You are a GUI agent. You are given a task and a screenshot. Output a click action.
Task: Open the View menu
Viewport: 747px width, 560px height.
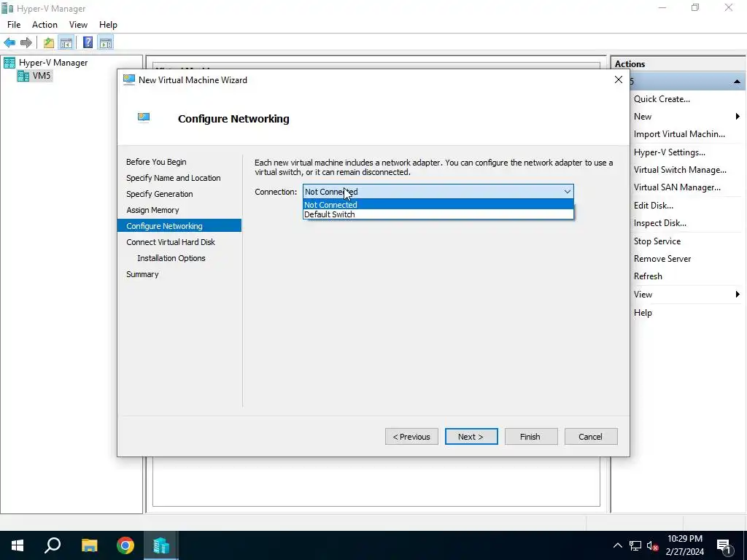click(x=78, y=25)
